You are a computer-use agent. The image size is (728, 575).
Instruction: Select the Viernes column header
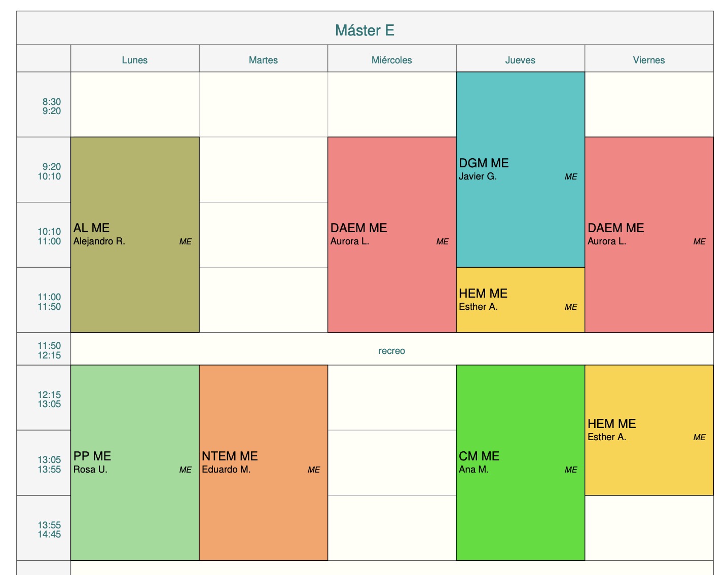pos(649,60)
